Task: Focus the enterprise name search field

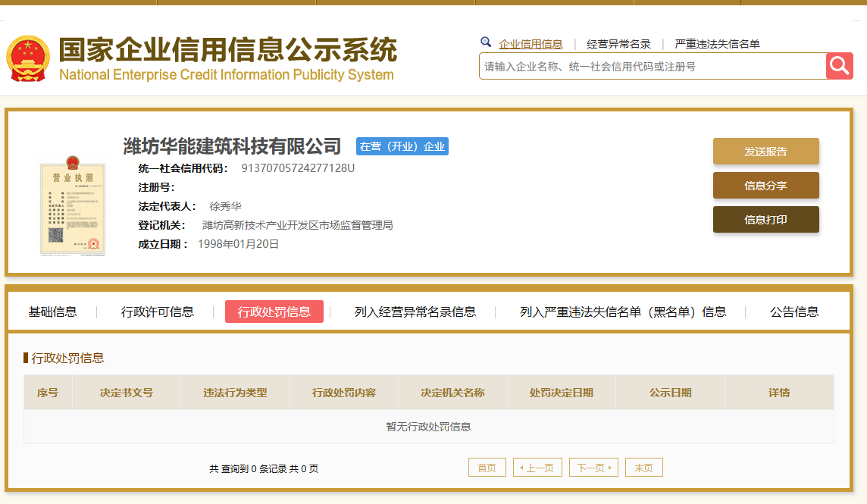Action: point(653,67)
